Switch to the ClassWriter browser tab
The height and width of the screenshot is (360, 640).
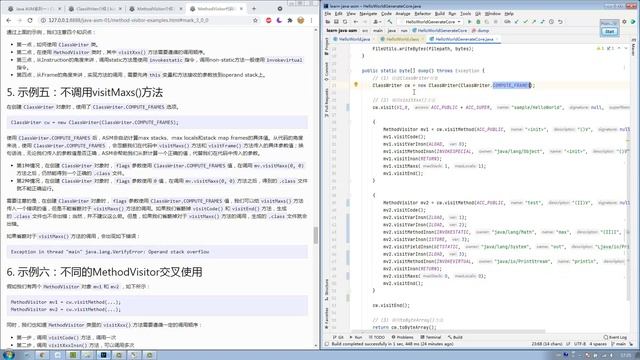pyautogui.click(x=94, y=9)
